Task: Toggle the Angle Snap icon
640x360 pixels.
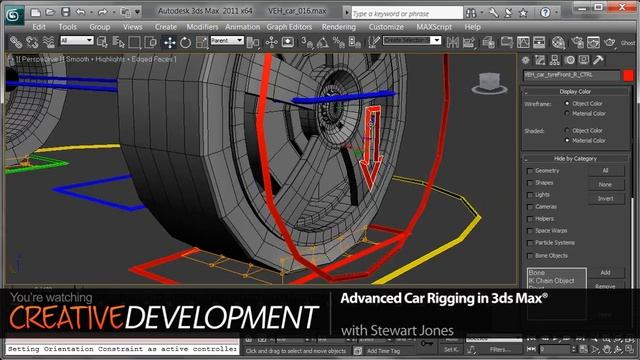Action: tap(322, 42)
